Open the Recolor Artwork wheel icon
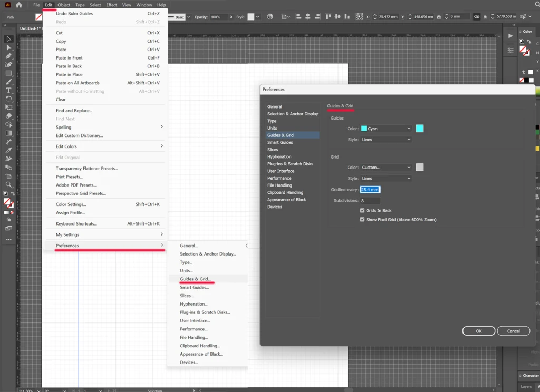540x392 pixels. tap(270, 16)
